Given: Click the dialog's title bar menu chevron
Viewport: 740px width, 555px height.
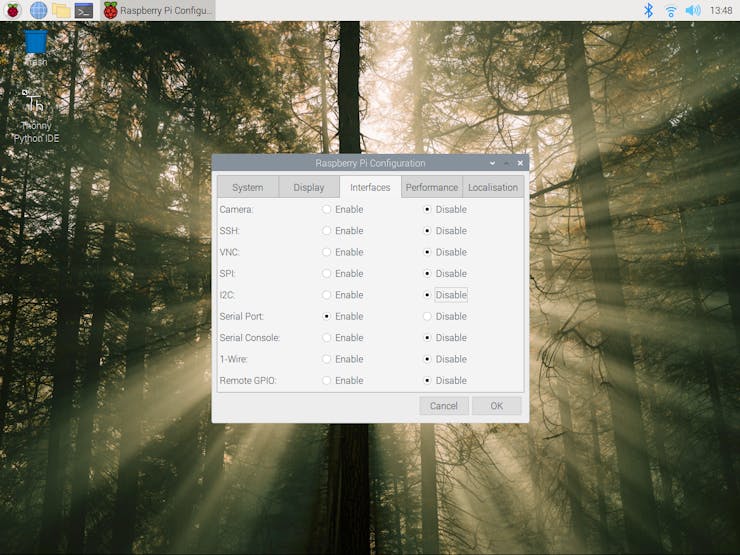Looking at the screenshot, I should click(492, 163).
